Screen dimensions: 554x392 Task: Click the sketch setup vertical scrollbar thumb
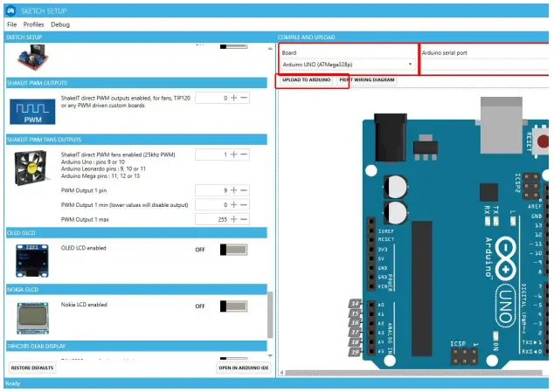click(x=270, y=315)
